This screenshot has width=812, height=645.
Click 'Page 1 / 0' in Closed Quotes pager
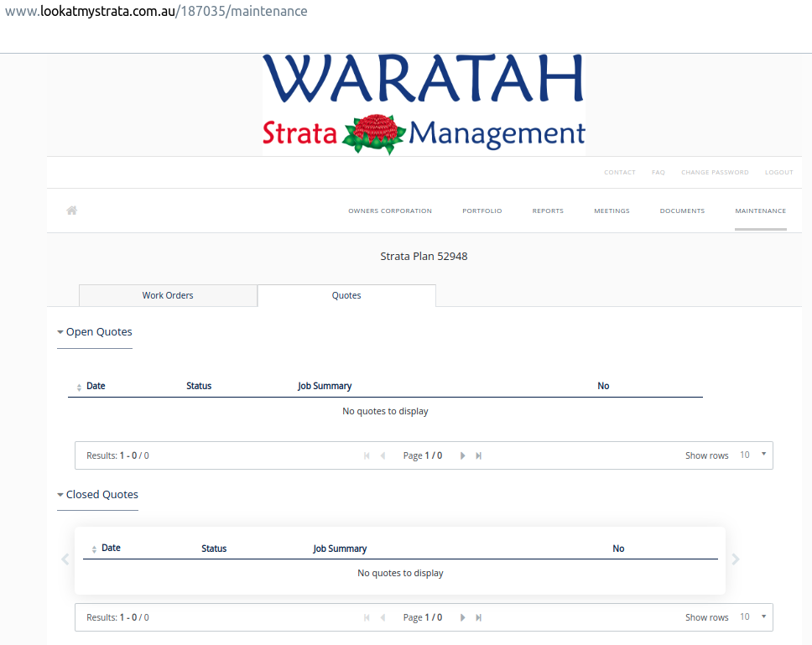coord(423,617)
